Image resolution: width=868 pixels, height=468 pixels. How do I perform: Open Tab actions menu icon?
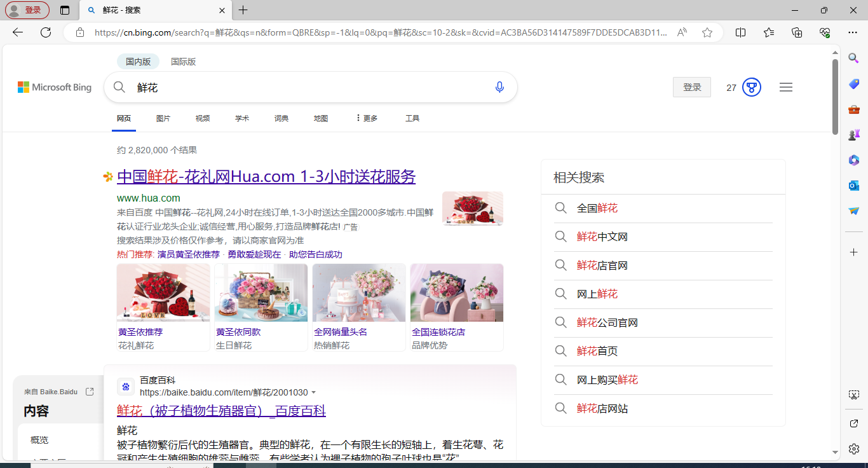pos(65,10)
